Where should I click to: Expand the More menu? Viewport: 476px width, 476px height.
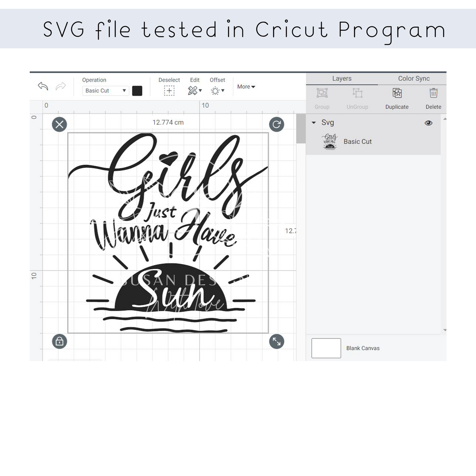pyautogui.click(x=246, y=87)
